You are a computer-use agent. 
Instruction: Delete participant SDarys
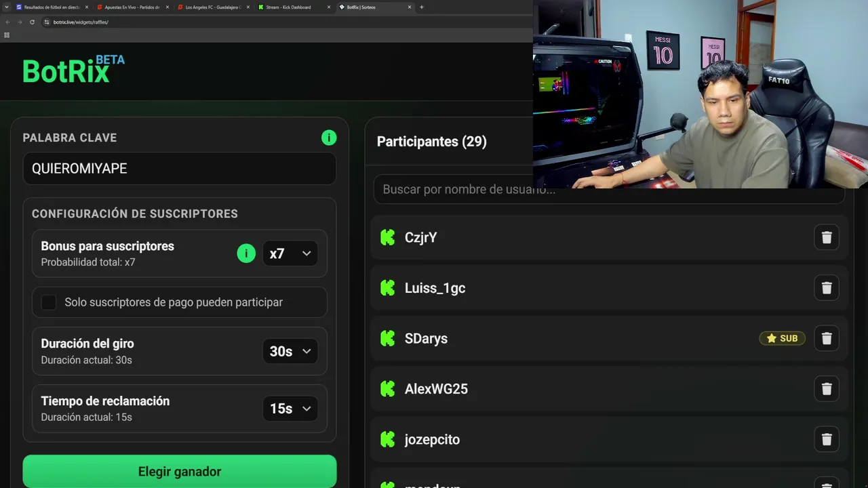tap(827, 338)
